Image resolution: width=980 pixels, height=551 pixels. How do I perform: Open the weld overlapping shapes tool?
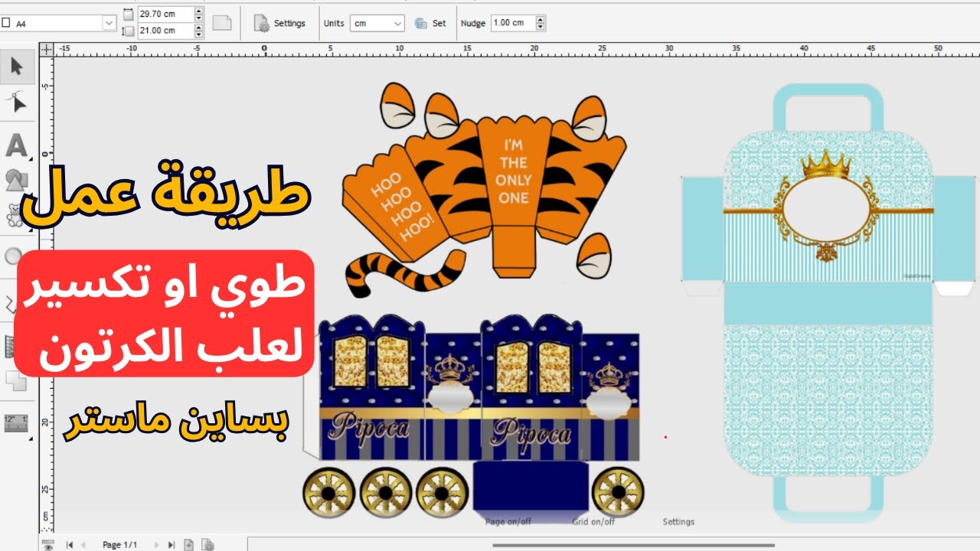point(15,380)
